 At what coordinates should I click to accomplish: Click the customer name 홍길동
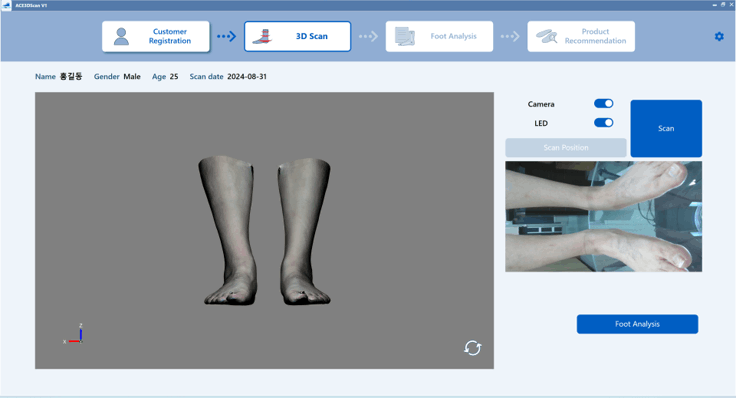(x=71, y=76)
